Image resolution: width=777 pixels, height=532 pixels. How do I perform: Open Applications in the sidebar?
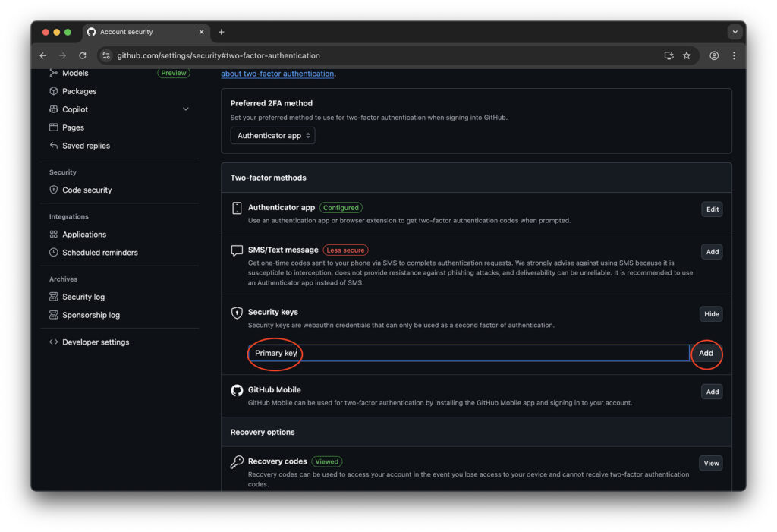[84, 235]
